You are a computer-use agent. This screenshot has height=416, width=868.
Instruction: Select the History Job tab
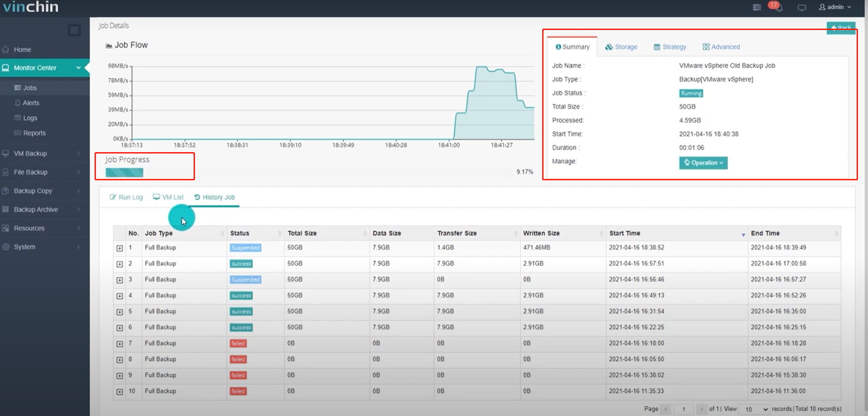(x=215, y=197)
